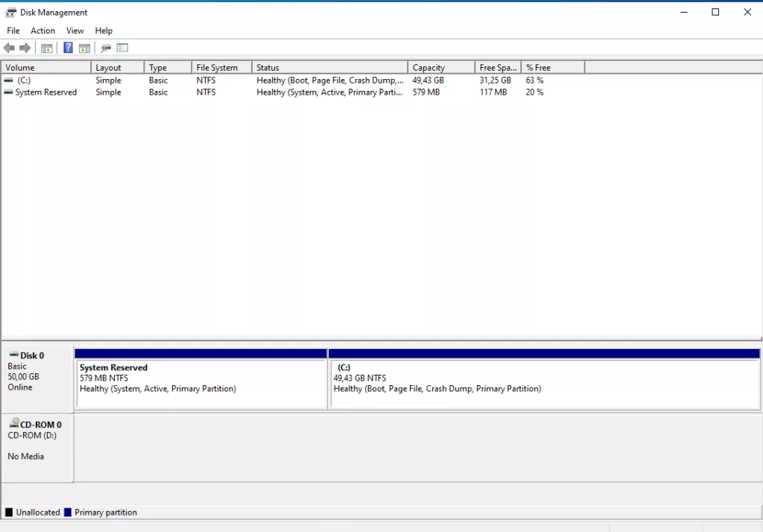
Task: Click the Show/Hide Action Pane toolbar icon
Action: [84, 48]
